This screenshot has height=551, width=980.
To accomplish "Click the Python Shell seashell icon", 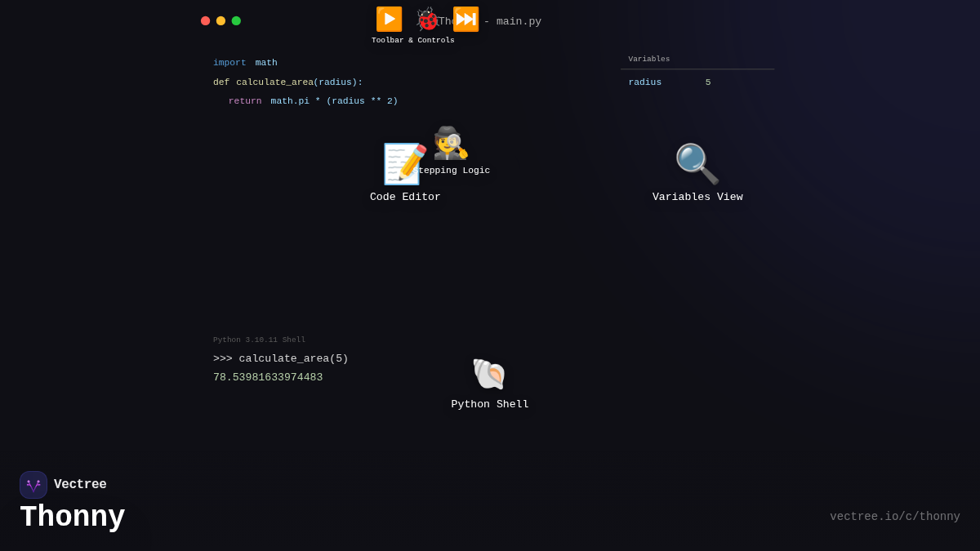I will pyautogui.click(x=489, y=374).
